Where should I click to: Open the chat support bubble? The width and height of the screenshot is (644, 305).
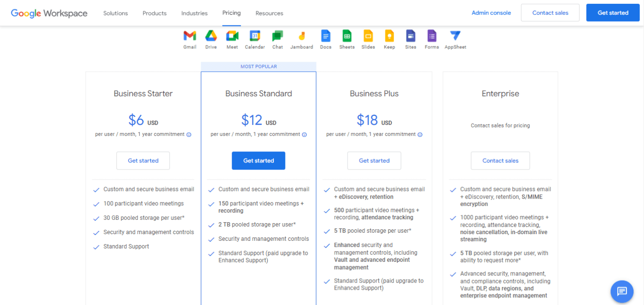622,292
